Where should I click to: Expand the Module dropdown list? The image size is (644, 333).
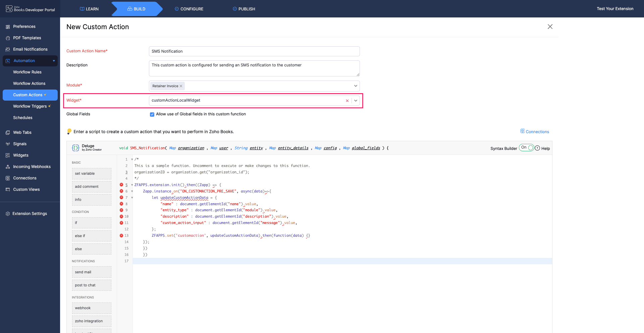tap(356, 86)
